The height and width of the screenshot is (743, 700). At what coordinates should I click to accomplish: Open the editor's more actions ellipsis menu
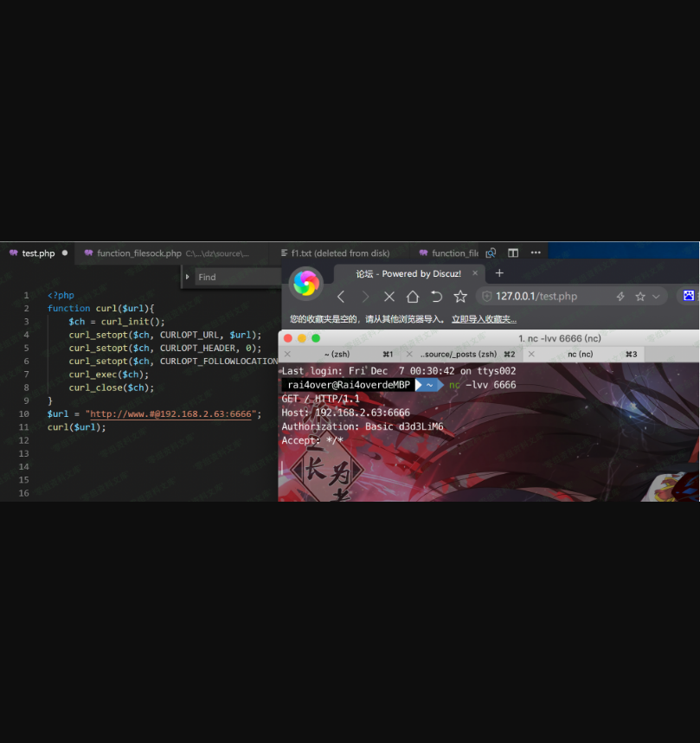[536, 253]
